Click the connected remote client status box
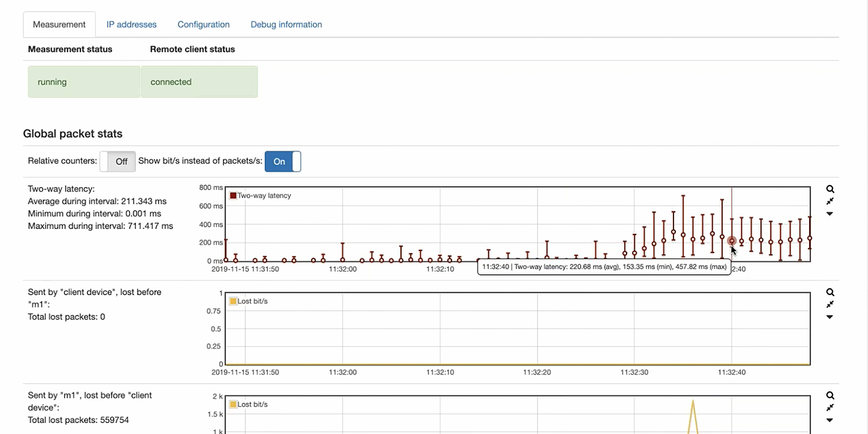Viewport: 868px width, 434px height. pyautogui.click(x=199, y=82)
